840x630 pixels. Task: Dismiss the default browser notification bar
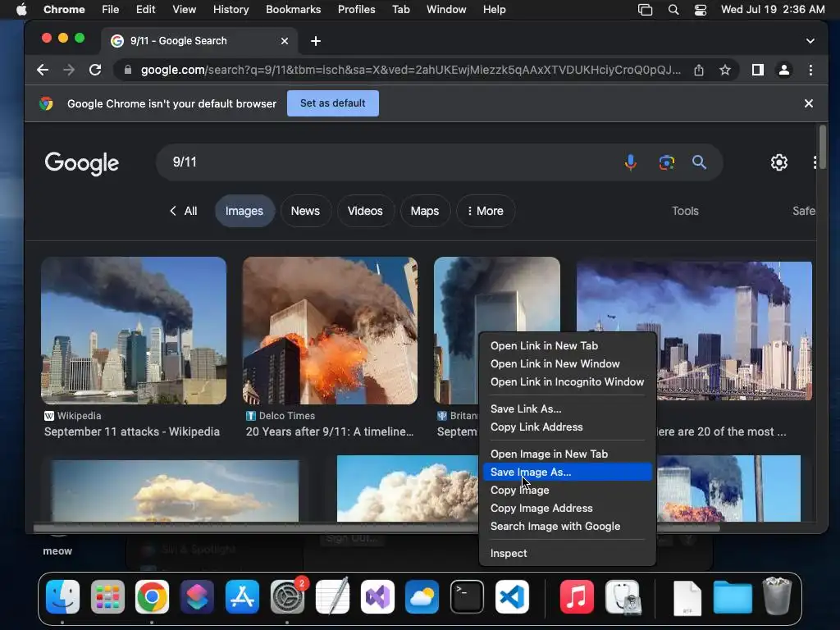[808, 103]
